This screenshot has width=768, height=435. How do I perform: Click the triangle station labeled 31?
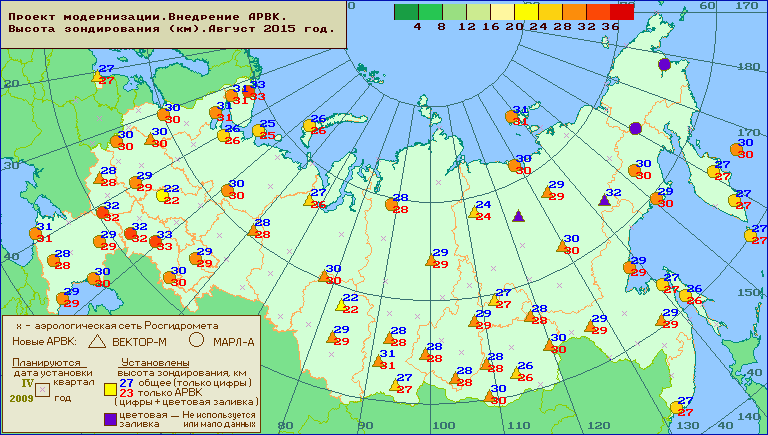click(x=378, y=361)
